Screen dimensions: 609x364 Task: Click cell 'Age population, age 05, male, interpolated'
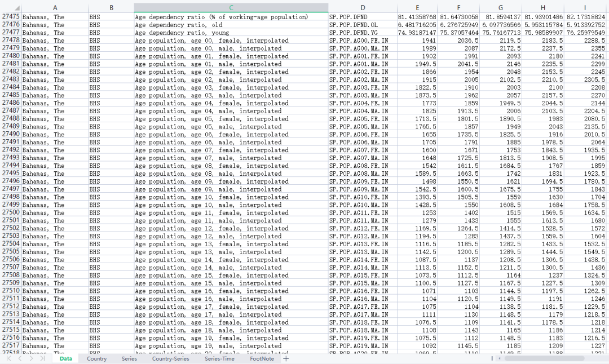click(x=231, y=127)
